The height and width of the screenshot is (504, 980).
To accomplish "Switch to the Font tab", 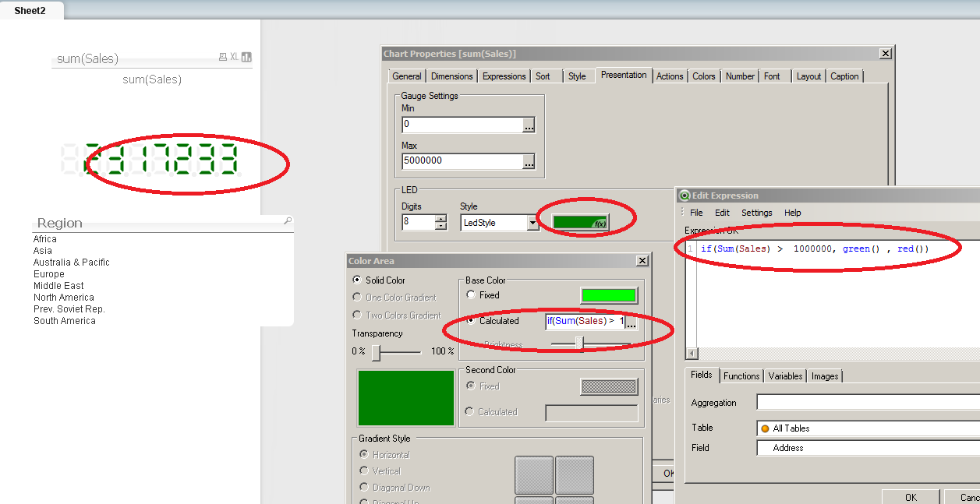I will click(x=772, y=76).
